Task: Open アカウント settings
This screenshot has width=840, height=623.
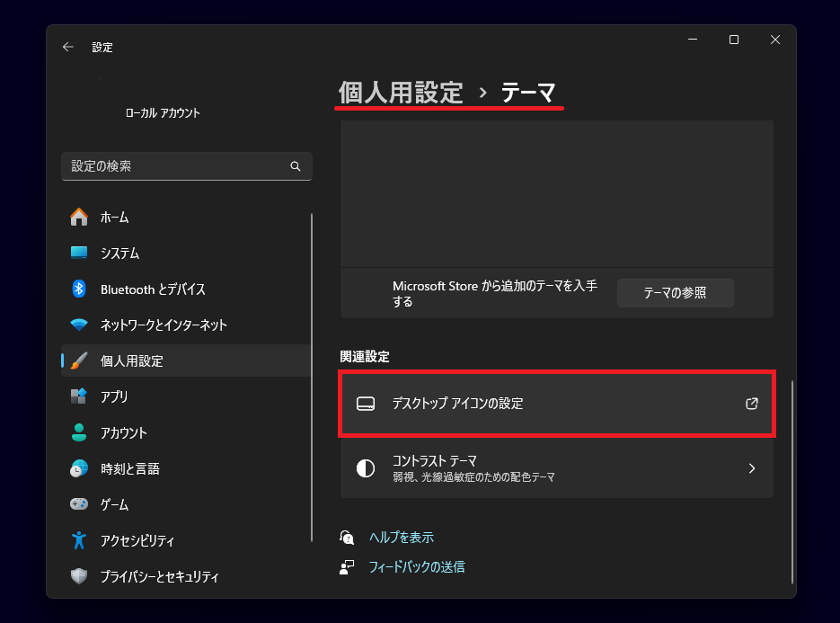Action: coord(186,432)
